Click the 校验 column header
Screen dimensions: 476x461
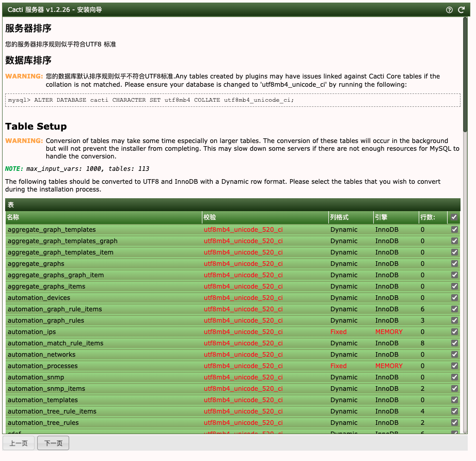click(x=265, y=217)
